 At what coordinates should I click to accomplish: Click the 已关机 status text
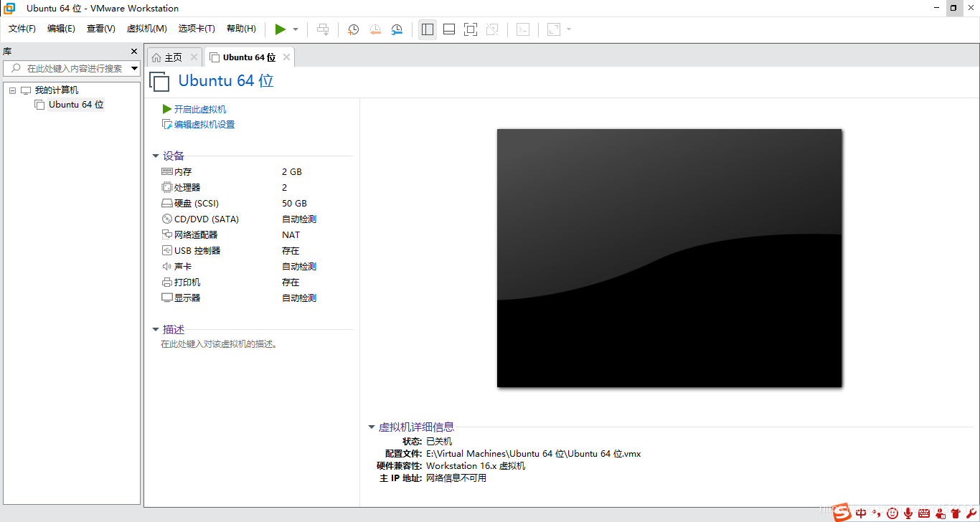pyautogui.click(x=439, y=442)
